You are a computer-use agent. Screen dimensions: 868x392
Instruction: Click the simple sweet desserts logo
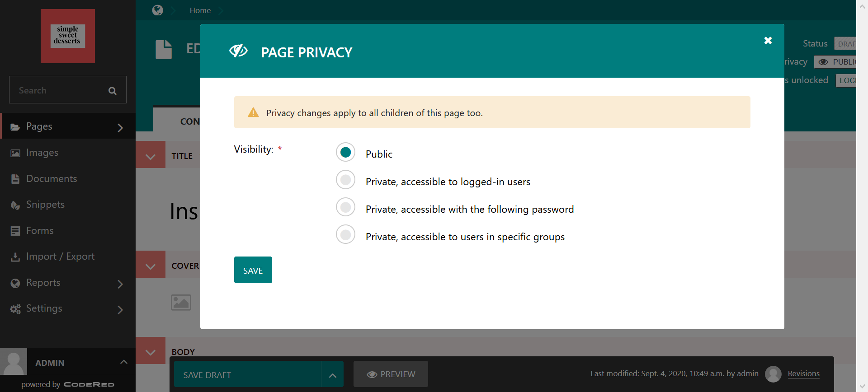[68, 36]
